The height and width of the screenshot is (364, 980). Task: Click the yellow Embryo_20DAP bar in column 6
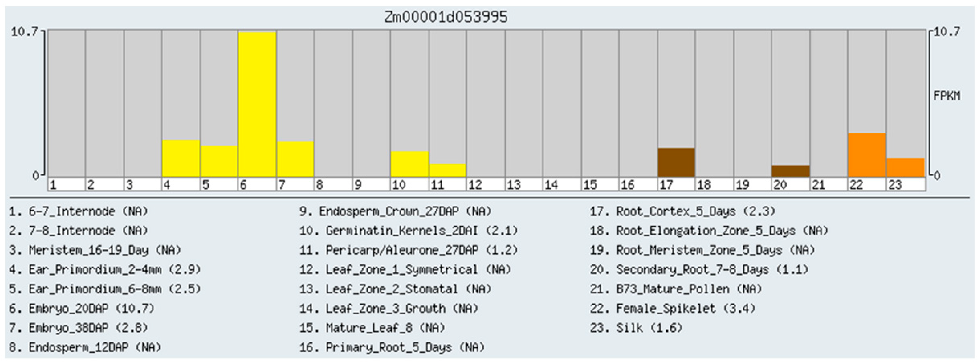coord(257,104)
